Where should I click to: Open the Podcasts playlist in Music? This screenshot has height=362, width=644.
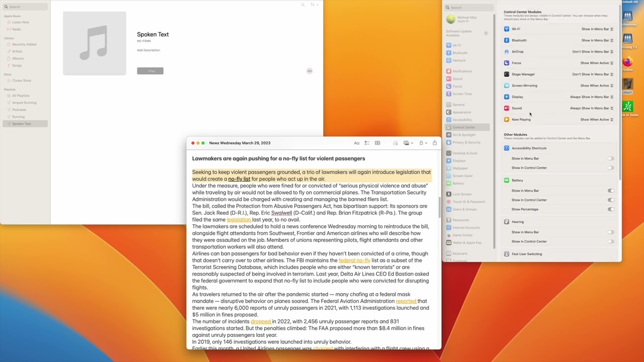25,110
